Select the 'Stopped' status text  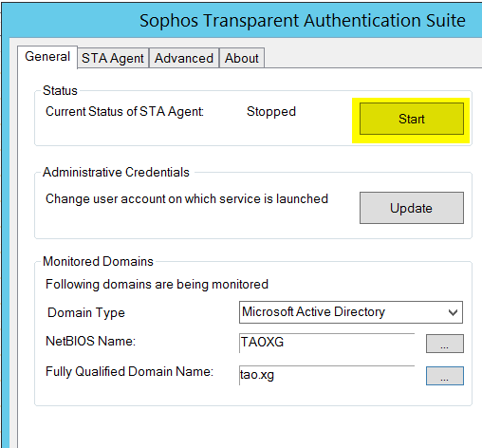pyautogui.click(x=271, y=112)
